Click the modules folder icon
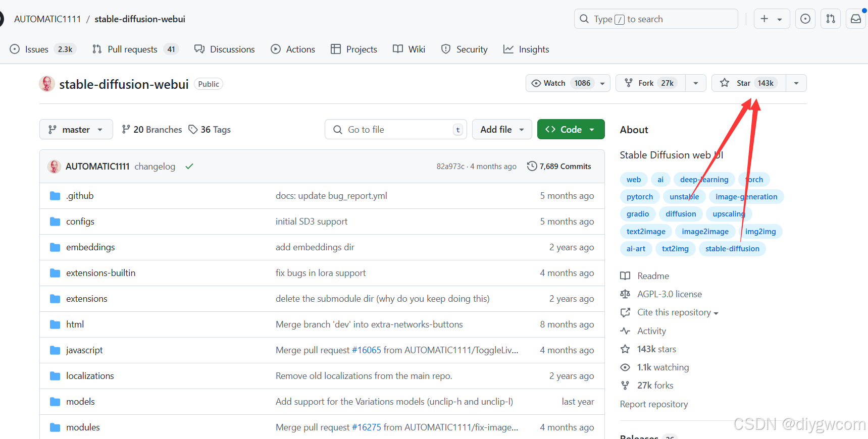868x439 pixels. click(x=55, y=427)
